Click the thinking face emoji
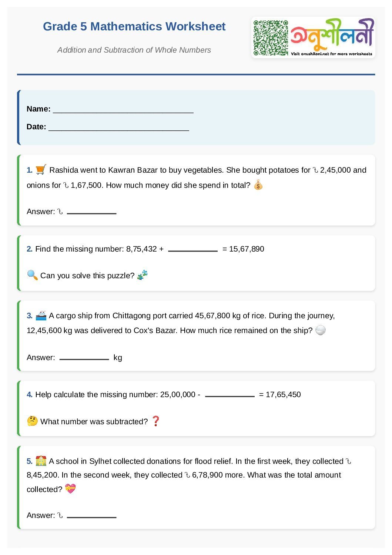Screen dimensions: 392x555 [32, 421]
